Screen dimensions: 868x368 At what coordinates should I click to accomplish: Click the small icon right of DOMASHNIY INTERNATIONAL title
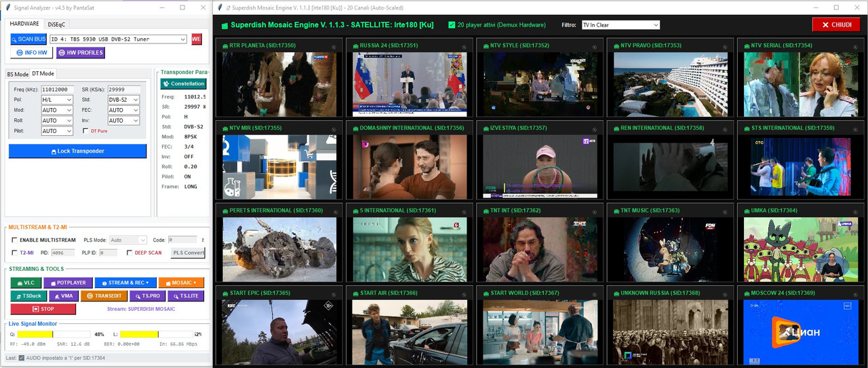click(x=463, y=129)
